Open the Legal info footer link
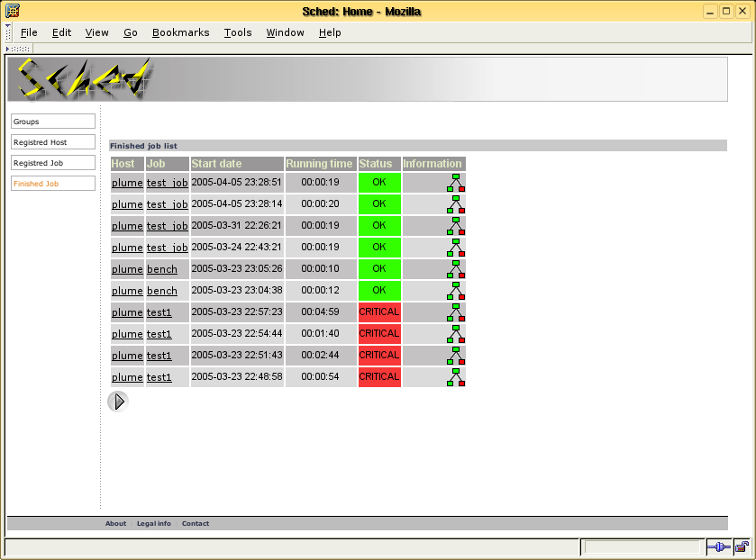 pyautogui.click(x=153, y=524)
